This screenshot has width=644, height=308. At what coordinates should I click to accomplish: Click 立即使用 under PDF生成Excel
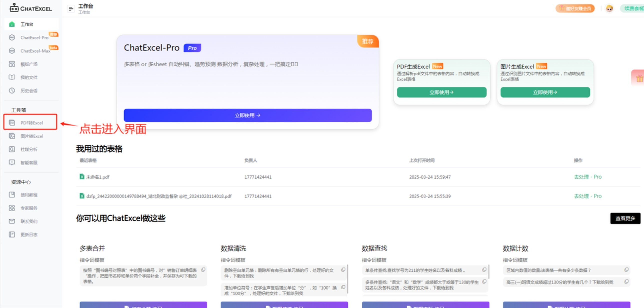pyautogui.click(x=441, y=92)
